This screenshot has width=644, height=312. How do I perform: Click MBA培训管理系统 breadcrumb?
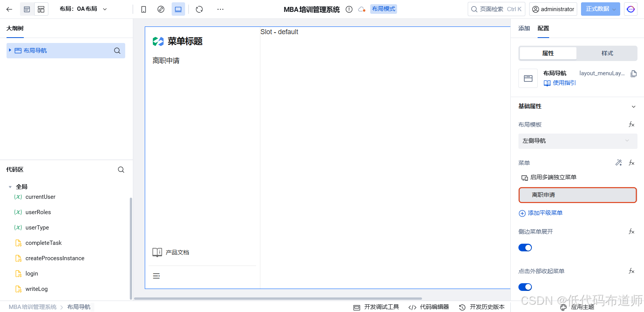tap(33, 307)
